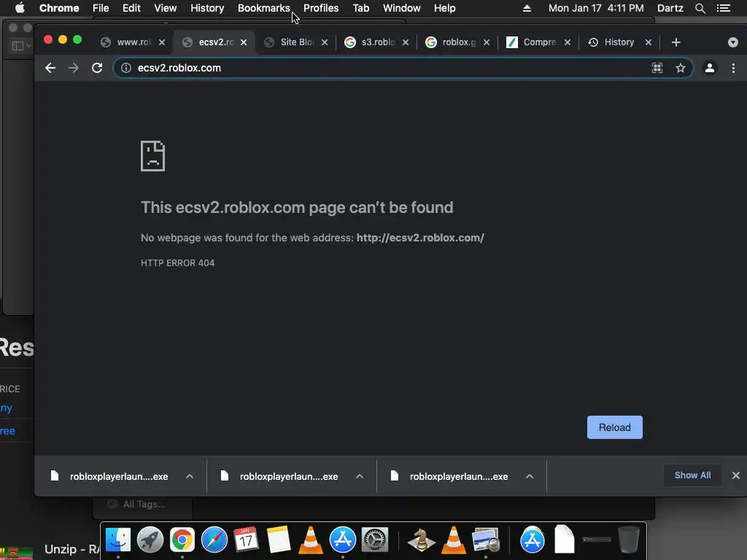Open the Profiles menu
This screenshot has width=747, height=560.
tap(321, 8)
